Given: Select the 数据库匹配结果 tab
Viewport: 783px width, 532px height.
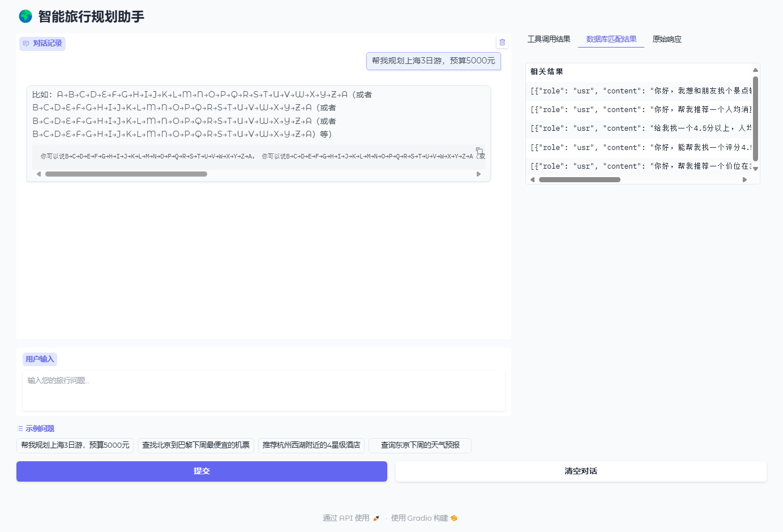Looking at the screenshot, I should (x=611, y=39).
